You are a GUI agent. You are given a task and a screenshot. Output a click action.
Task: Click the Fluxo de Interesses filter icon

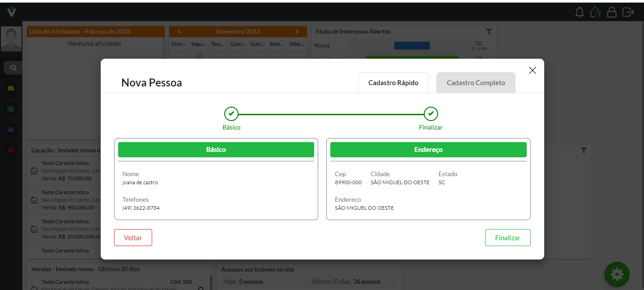(x=489, y=32)
